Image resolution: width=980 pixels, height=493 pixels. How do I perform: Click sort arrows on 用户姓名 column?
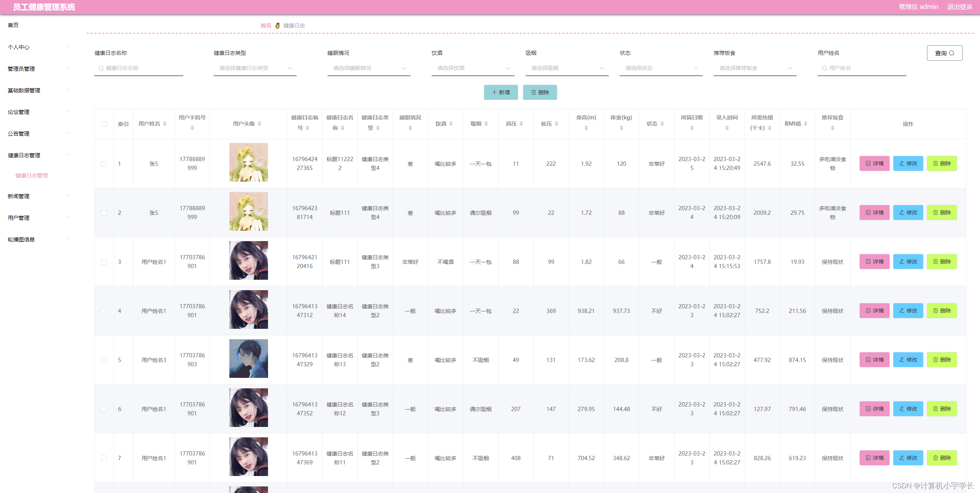[165, 124]
